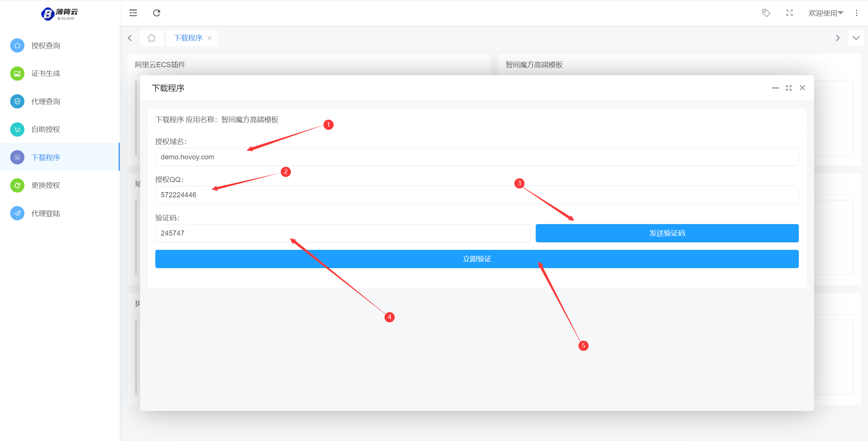
Task: Expand the tab list down chevron
Action: [x=856, y=38]
